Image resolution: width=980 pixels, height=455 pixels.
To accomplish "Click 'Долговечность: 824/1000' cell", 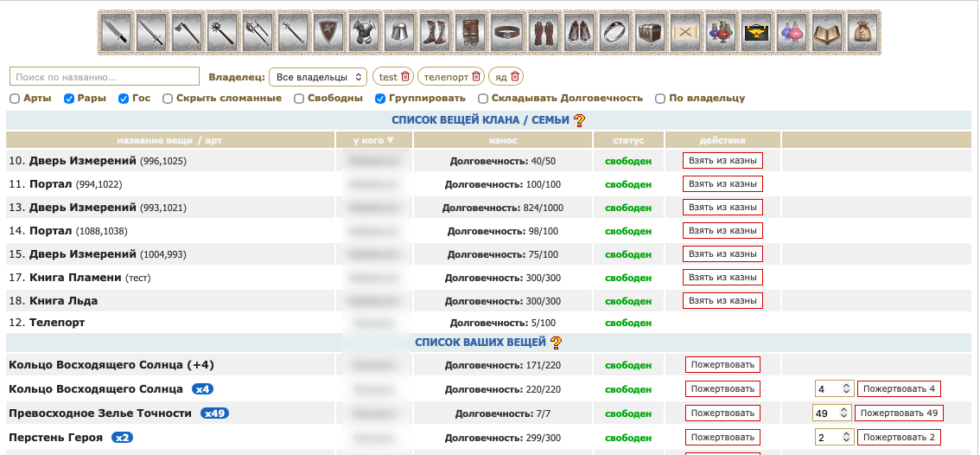I will pos(502,207).
